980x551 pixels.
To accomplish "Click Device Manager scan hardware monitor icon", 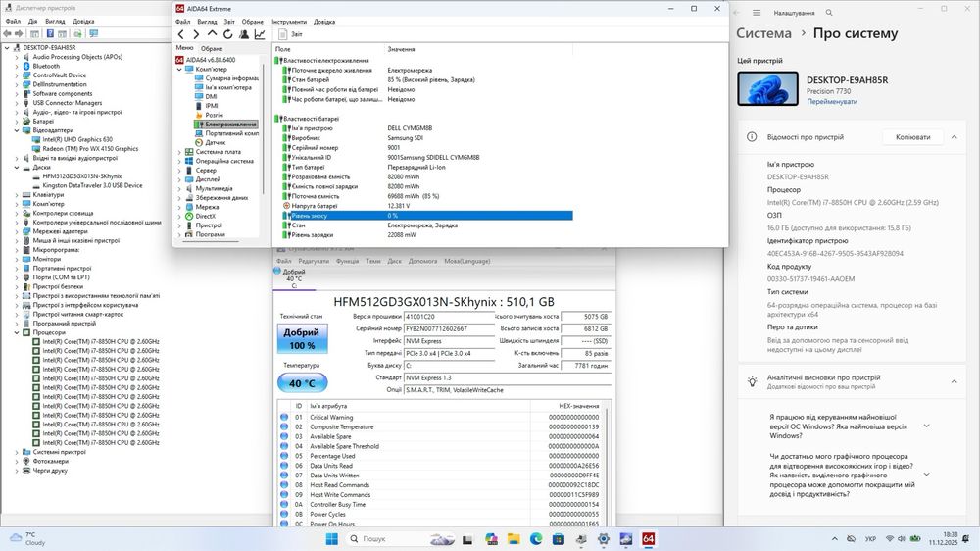I will tap(94, 33).
